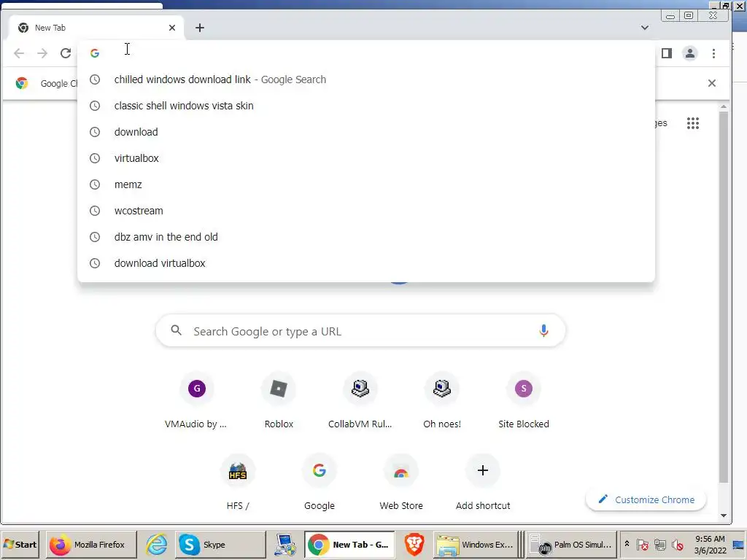Image resolution: width=747 pixels, height=560 pixels.
Task: Pick the 'memz' history suggestion
Action: coord(366,184)
